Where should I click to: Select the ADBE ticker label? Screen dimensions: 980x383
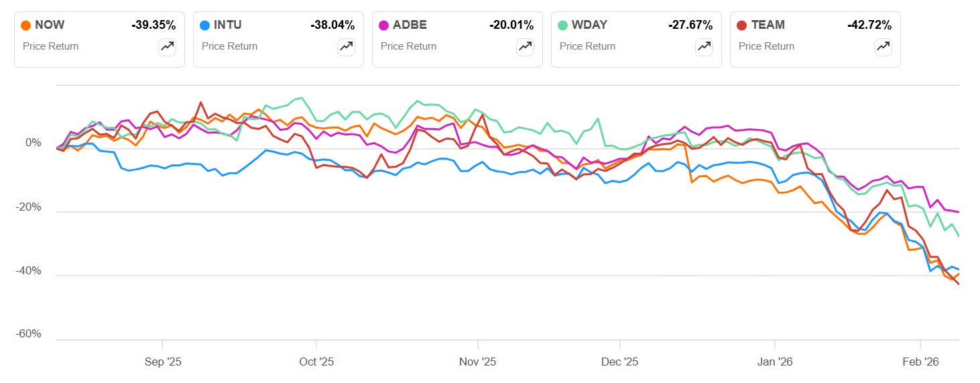pos(409,25)
